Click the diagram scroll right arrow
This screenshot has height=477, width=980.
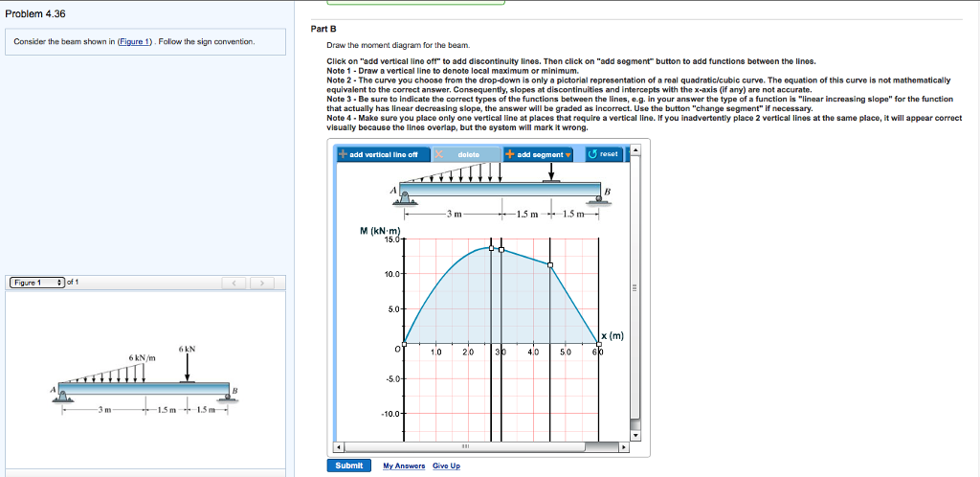pos(623,447)
